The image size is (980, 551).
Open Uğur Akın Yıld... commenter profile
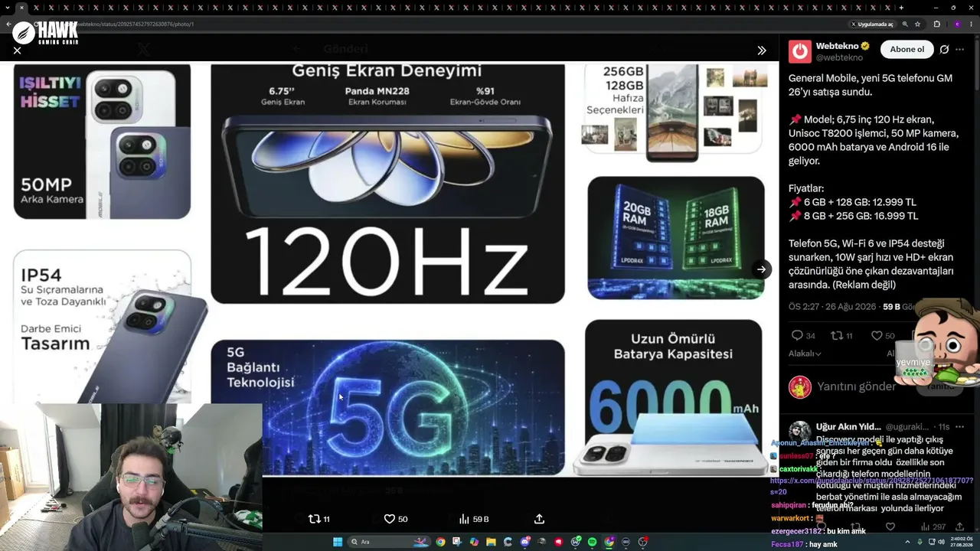848,426
